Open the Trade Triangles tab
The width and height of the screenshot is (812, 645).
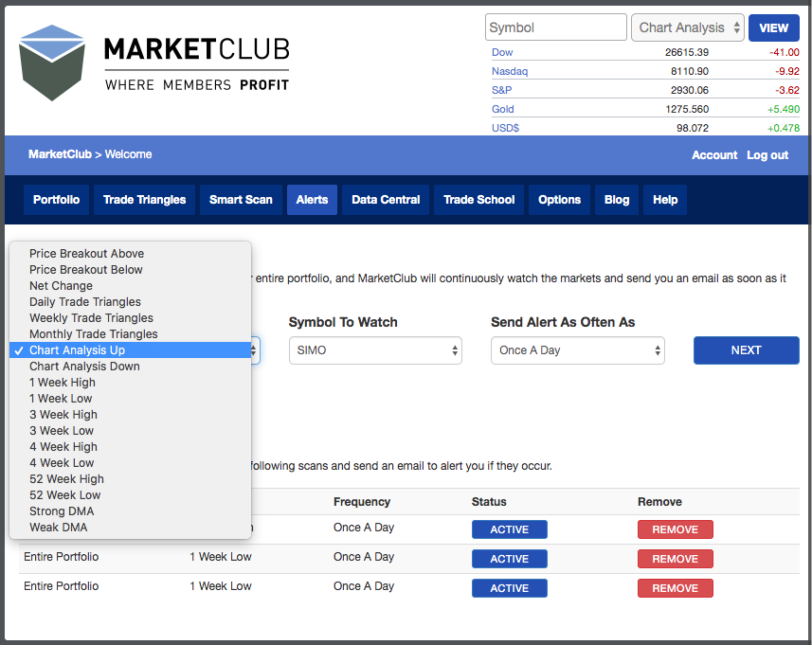(x=144, y=200)
